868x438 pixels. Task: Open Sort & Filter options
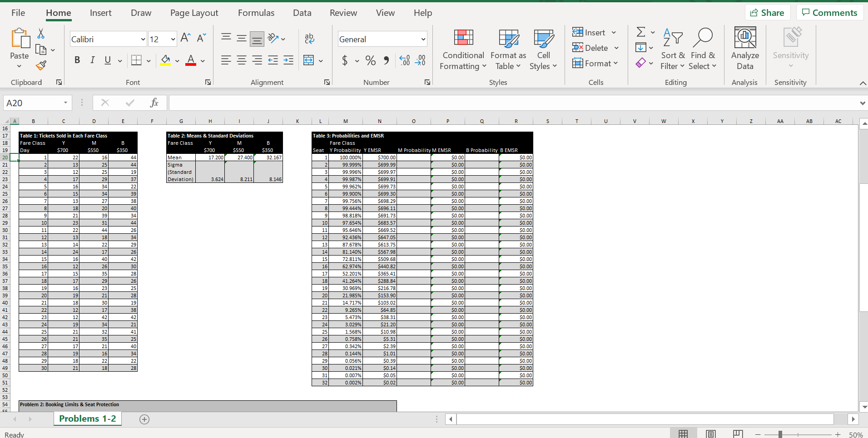(x=673, y=49)
